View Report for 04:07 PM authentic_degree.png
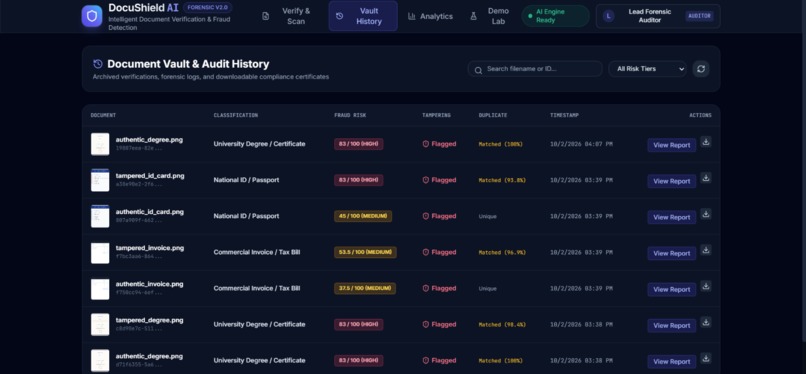The height and width of the screenshot is (374, 806). (671, 145)
